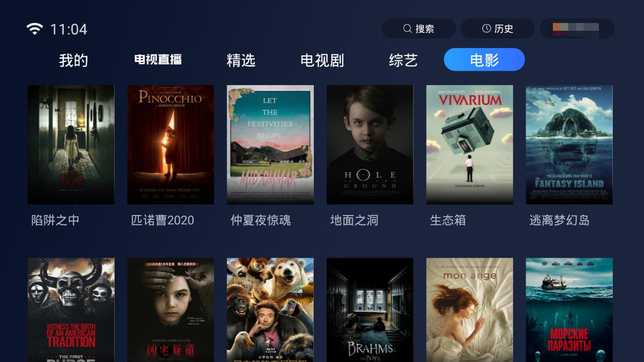Open the Pinocchio 匹诺曹2020 poster
644x362 pixels.
(x=171, y=144)
